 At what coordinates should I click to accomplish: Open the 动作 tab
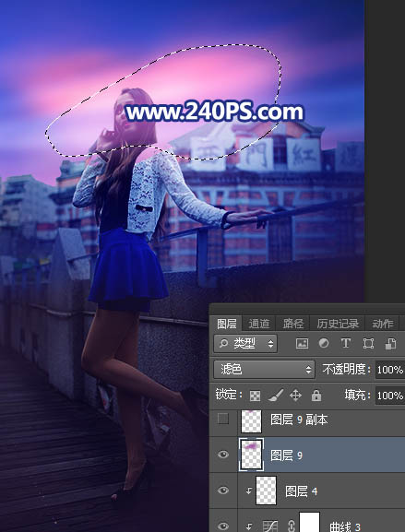383,324
